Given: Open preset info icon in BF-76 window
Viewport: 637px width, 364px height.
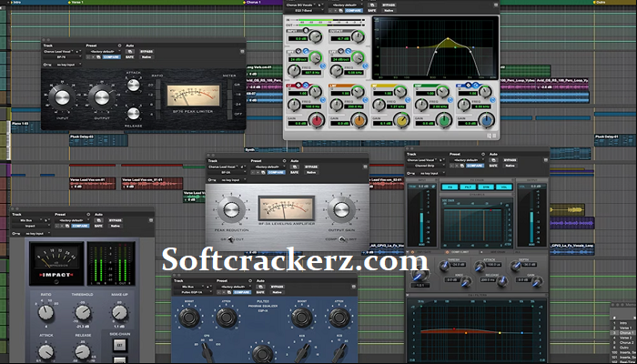Looking at the screenshot, I should pyautogui.click(x=119, y=45).
